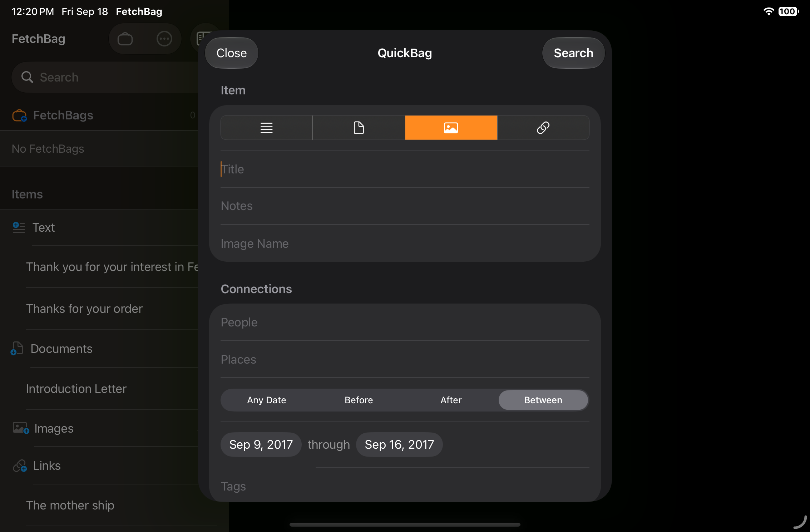Image resolution: width=810 pixels, height=532 pixels.
Task: Tap the battery indicator in status bar
Action: coord(788,11)
